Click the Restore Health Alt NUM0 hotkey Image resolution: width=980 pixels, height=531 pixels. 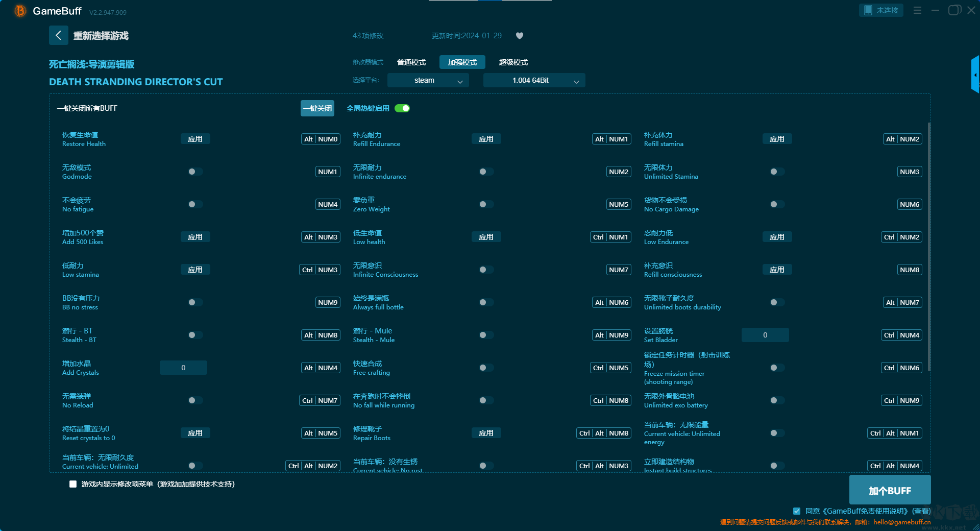[x=321, y=139]
